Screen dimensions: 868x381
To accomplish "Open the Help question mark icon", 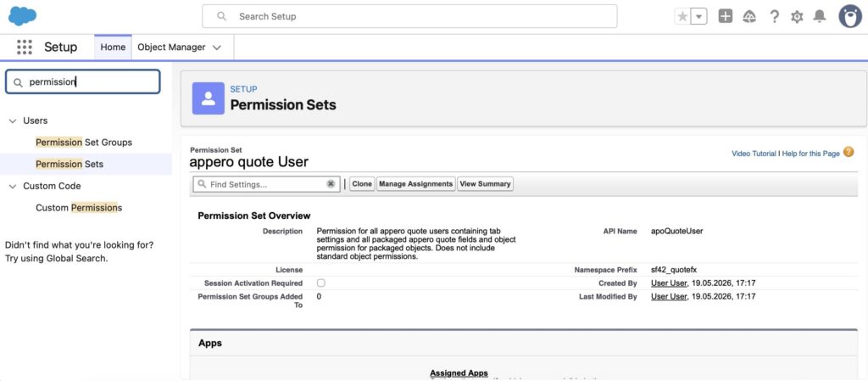I will pos(775,17).
